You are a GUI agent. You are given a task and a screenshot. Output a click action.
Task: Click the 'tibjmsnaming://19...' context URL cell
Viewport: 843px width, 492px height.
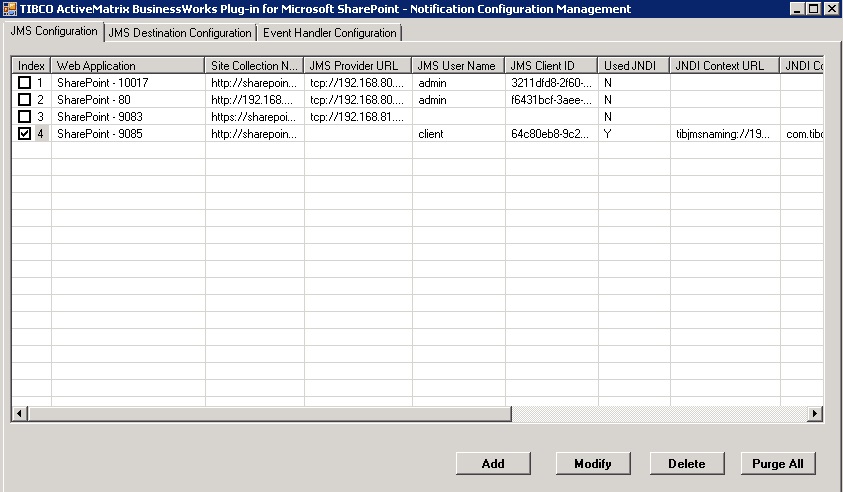pyautogui.click(x=725, y=133)
